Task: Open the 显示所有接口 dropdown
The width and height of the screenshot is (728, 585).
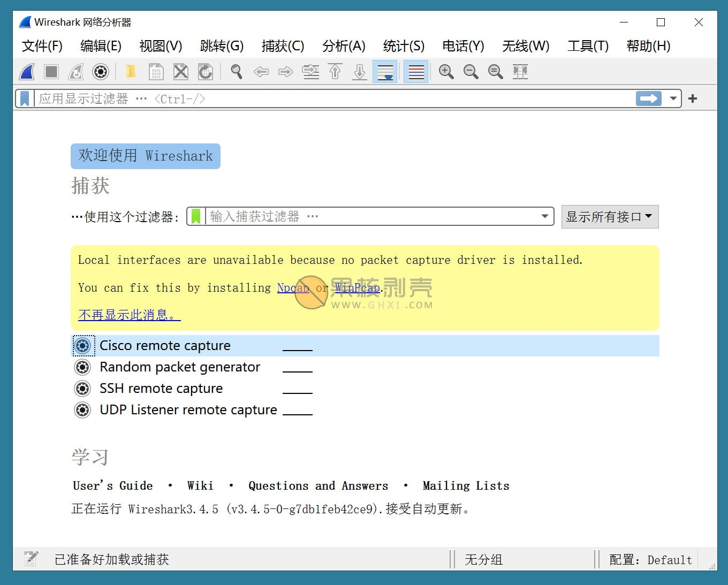Action: [610, 217]
